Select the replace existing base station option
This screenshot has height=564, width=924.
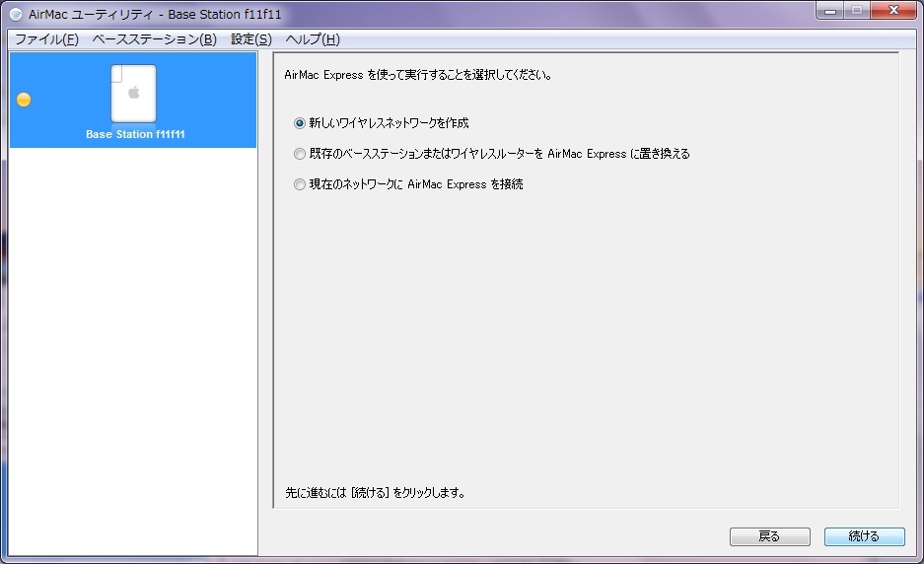pyautogui.click(x=300, y=154)
